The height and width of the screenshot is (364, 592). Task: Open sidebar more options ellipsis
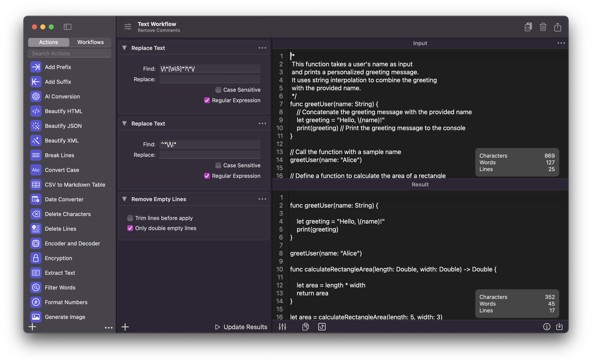[108, 327]
